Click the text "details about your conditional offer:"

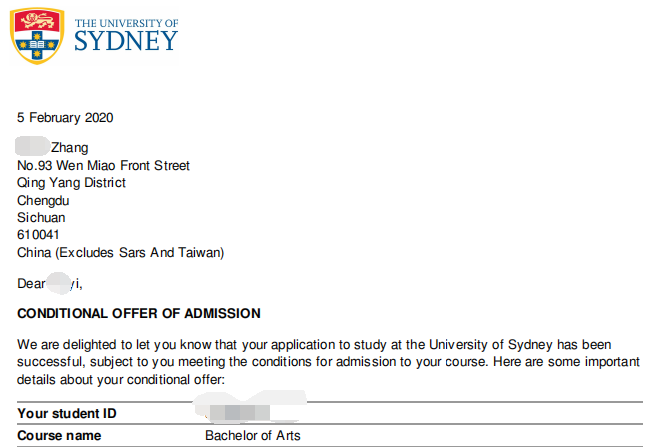(122, 379)
